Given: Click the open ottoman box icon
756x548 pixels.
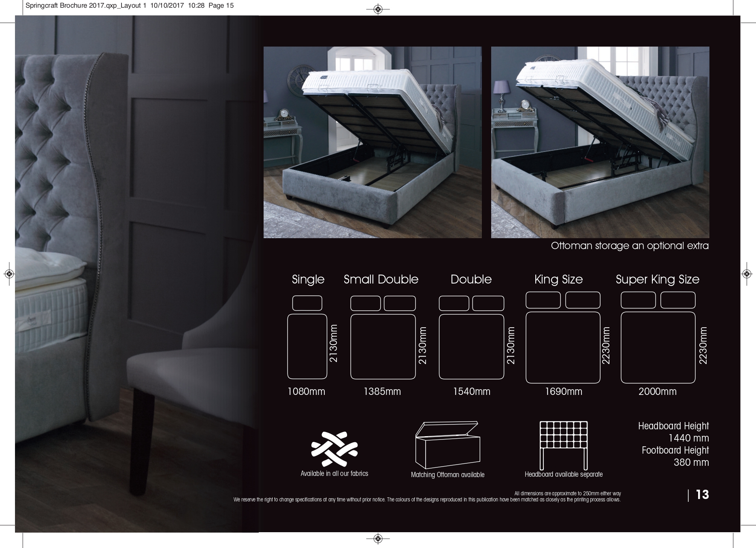Looking at the screenshot, I should (x=447, y=445).
